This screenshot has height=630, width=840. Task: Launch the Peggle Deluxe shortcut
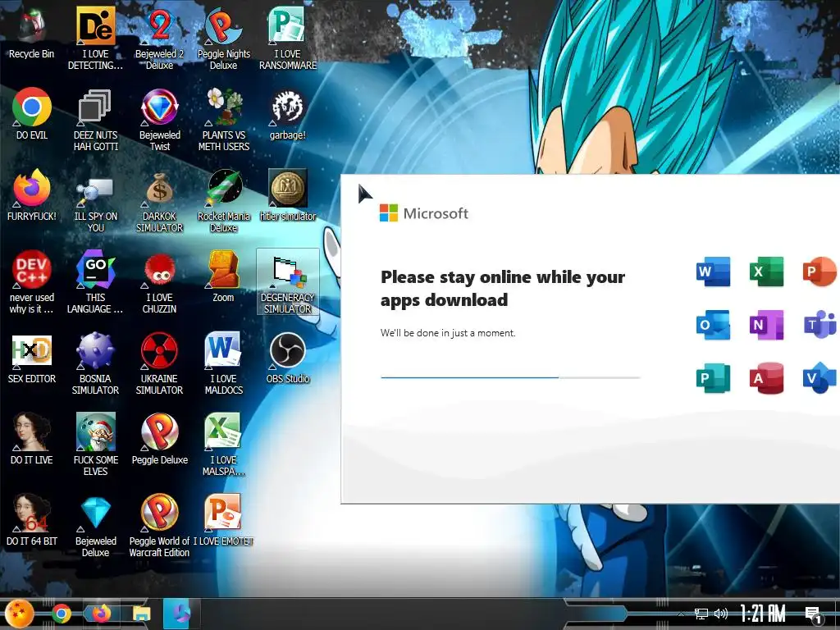tap(160, 440)
